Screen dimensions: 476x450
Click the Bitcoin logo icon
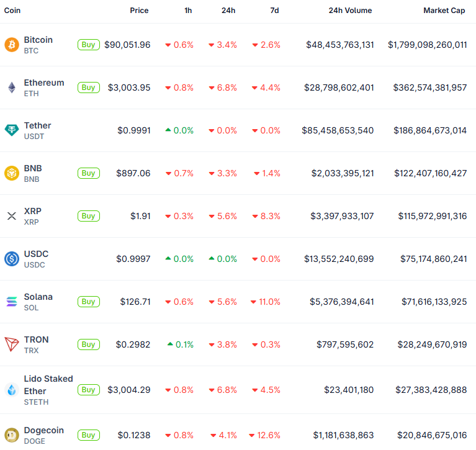point(12,45)
